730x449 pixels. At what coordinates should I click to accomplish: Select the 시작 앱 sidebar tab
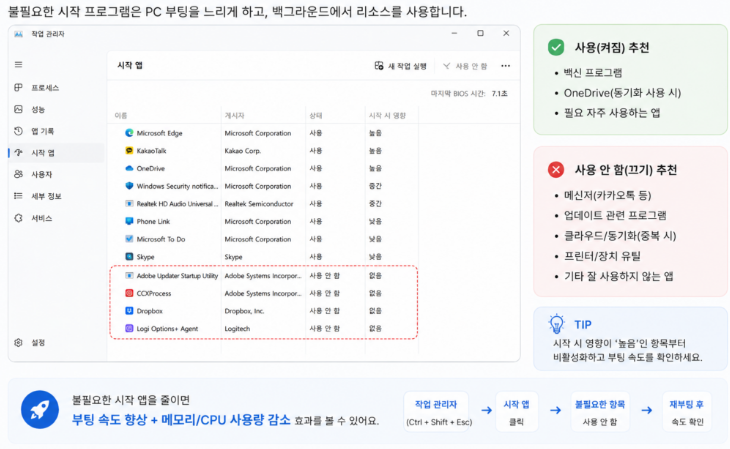pos(56,153)
